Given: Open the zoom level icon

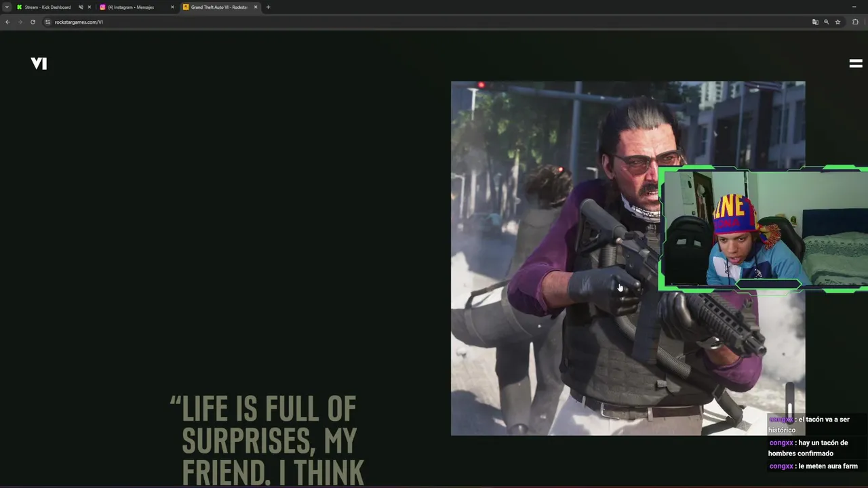Looking at the screenshot, I should pos(826,22).
